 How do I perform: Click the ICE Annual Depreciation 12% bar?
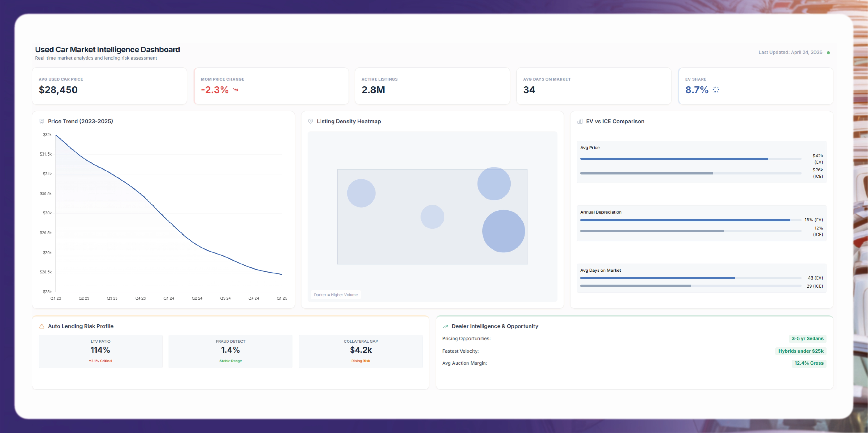[x=652, y=231]
